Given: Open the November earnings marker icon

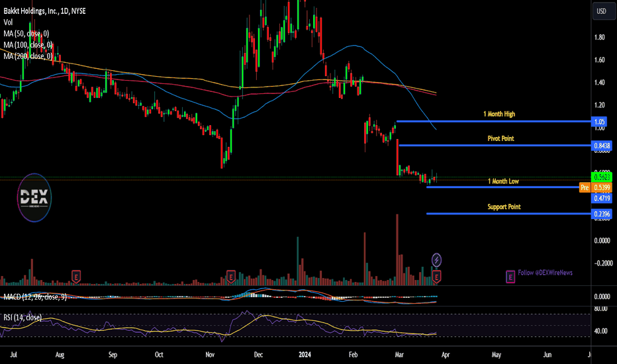Looking at the screenshot, I should point(231,276).
